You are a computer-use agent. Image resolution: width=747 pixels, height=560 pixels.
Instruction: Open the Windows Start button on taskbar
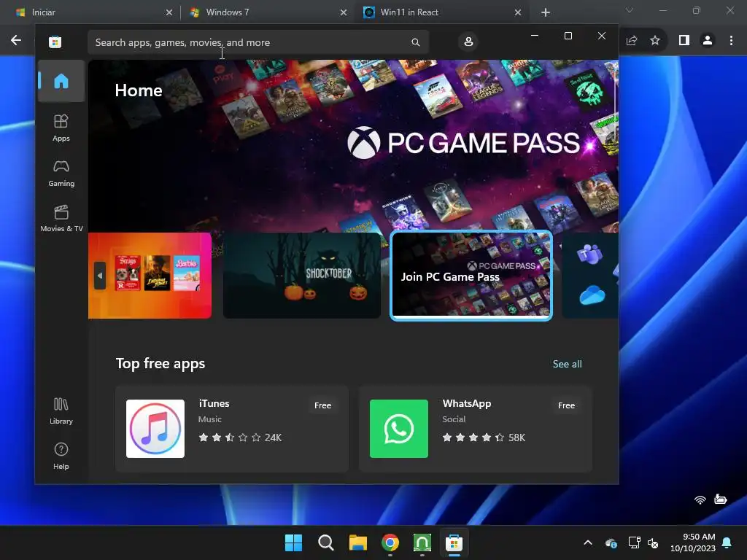coord(293,542)
